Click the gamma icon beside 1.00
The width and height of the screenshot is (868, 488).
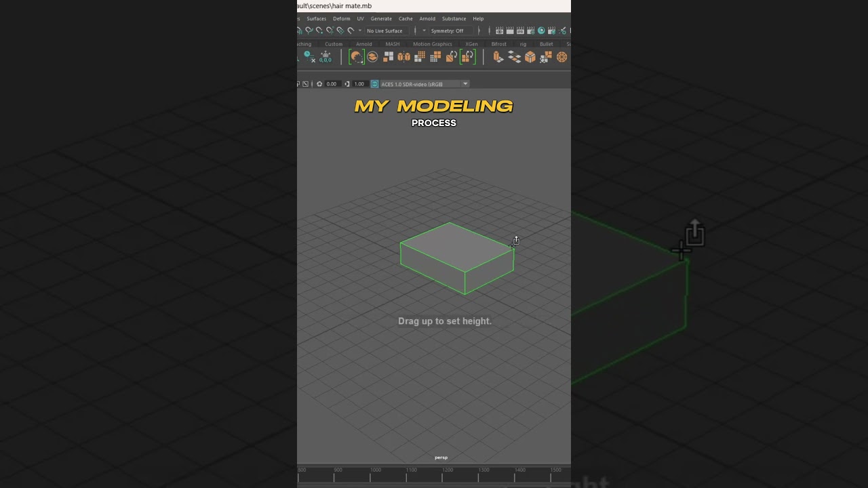347,84
